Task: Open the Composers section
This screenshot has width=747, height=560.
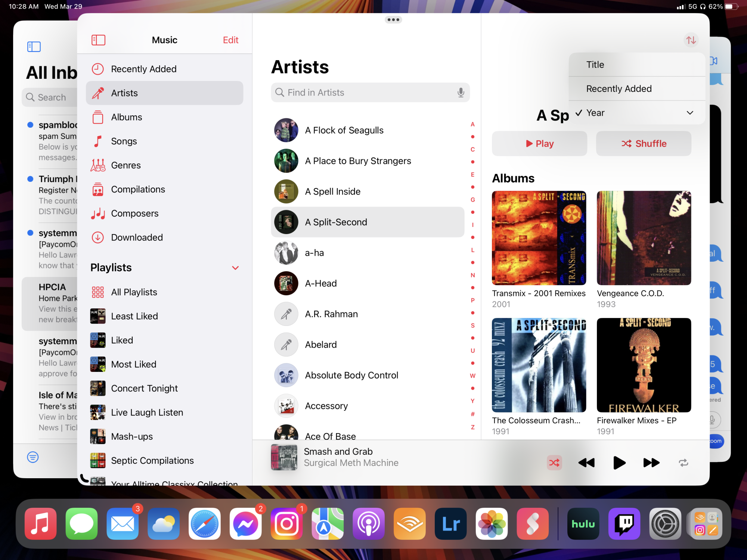Action: pos(164,214)
